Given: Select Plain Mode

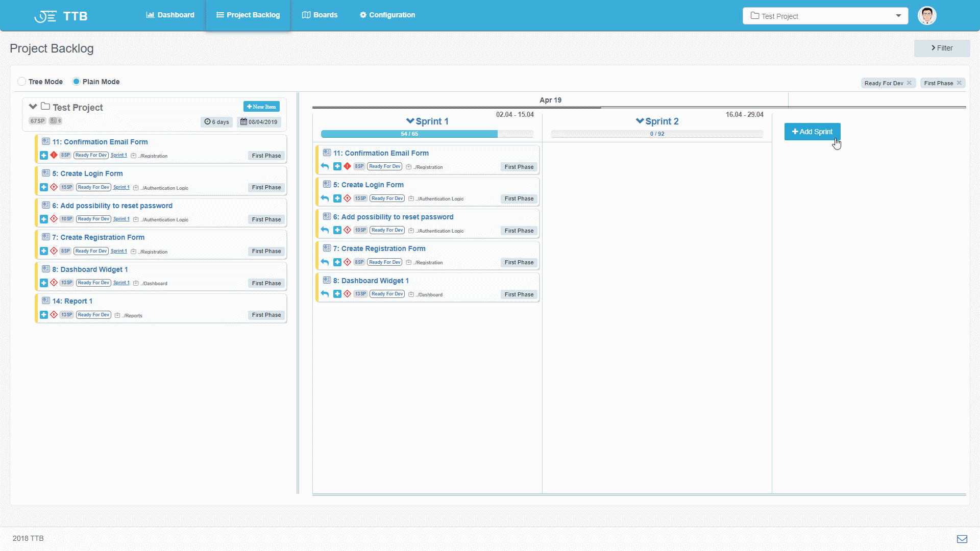Looking at the screenshot, I should [x=76, y=81].
